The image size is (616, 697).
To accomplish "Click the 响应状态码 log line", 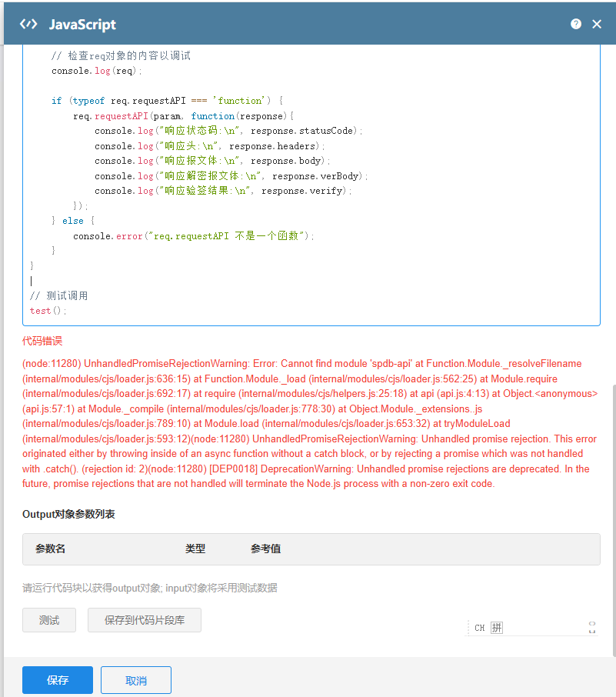I will click(x=228, y=131).
